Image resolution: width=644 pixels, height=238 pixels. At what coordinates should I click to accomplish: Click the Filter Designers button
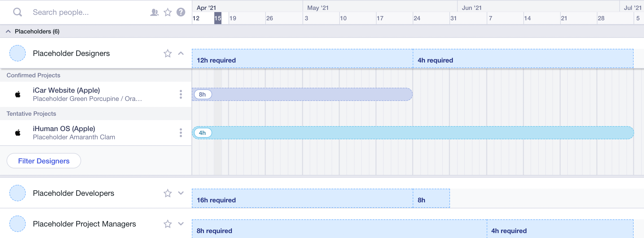44,161
